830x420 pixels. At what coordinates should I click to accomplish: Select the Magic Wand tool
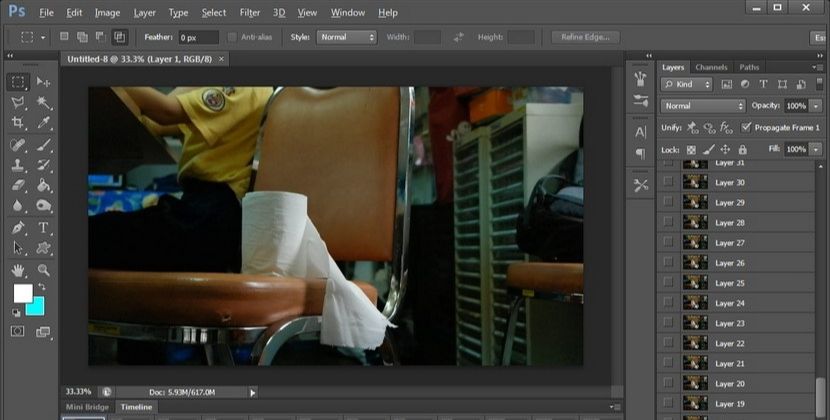pyautogui.click(x=43, y=102)
